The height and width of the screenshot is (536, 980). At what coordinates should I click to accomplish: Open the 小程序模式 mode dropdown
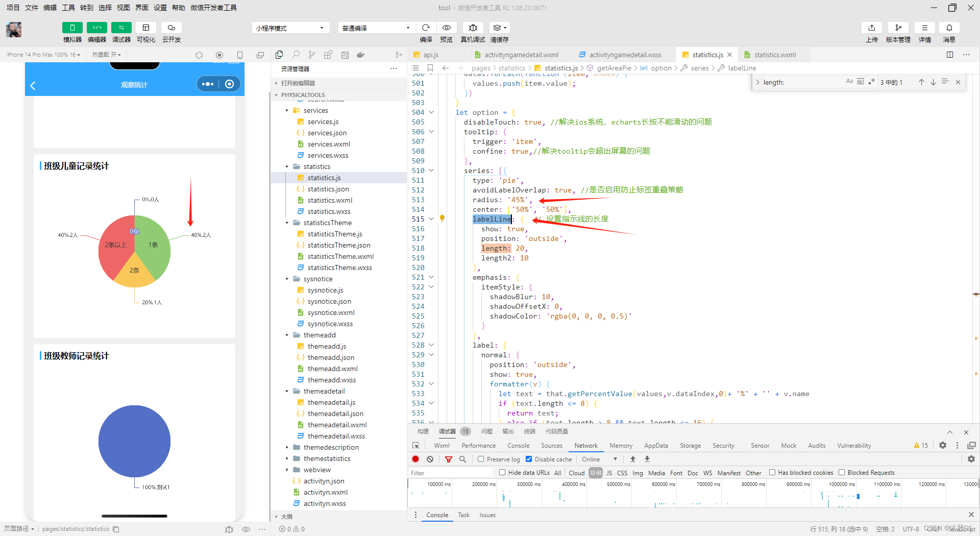290,28
